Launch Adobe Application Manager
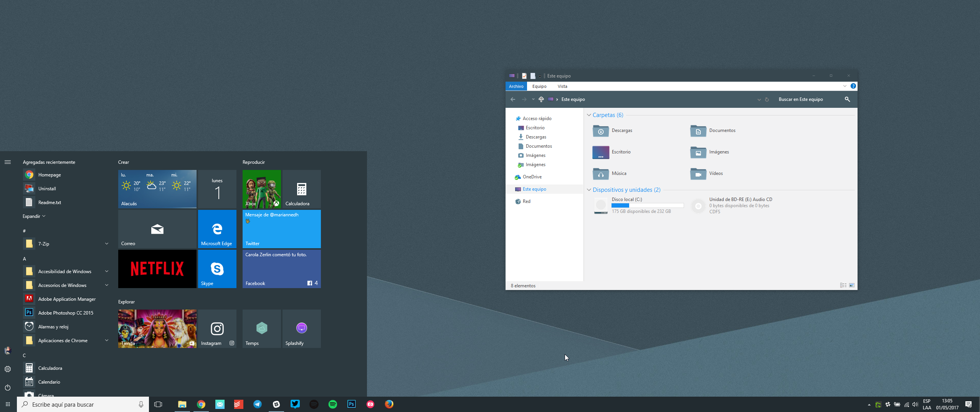The width and height of the screenshot is (980, 412). tap(67, 299)
